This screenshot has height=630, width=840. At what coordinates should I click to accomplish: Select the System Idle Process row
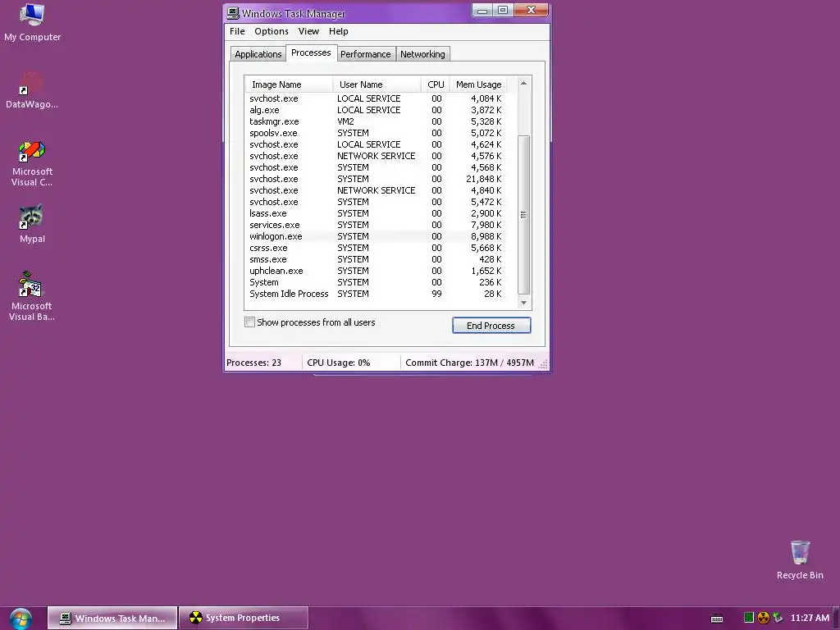point(376,294)
